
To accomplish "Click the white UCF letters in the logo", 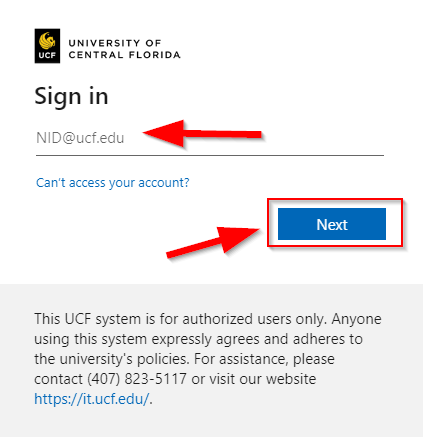I will tap(47, 55).
